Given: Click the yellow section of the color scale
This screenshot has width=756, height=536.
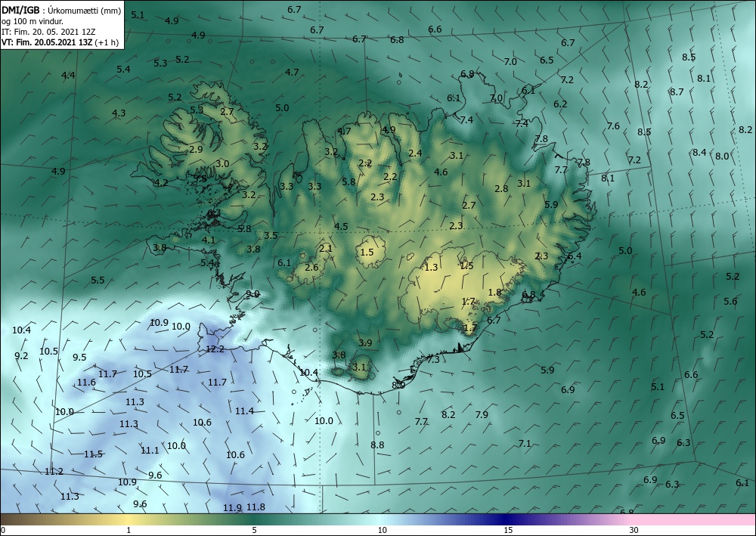Looking at the screenshot, I should [128, 519].
